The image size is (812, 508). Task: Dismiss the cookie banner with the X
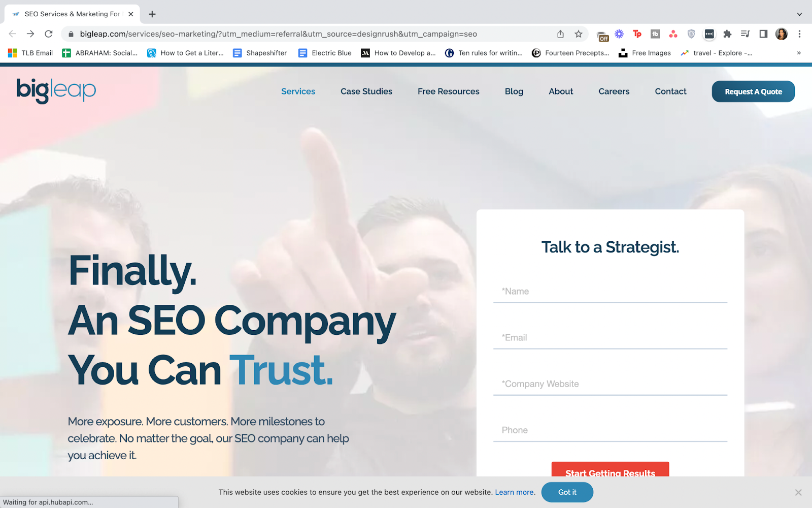[x=798, y=492]
